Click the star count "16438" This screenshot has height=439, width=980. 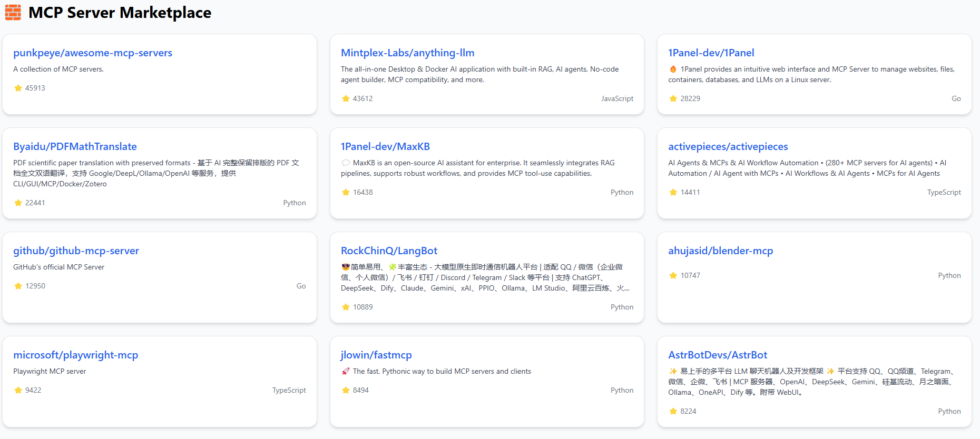tap(363, 192)
